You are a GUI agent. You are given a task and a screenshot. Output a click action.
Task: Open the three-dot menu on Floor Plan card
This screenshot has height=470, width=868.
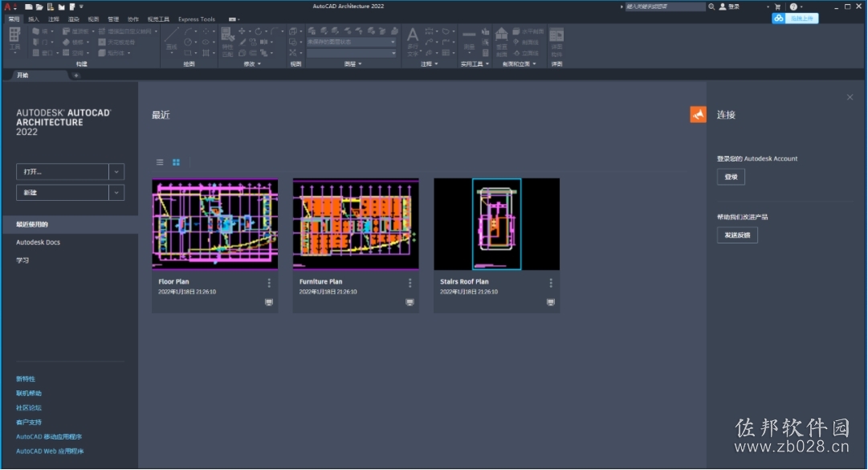[269, 283]
